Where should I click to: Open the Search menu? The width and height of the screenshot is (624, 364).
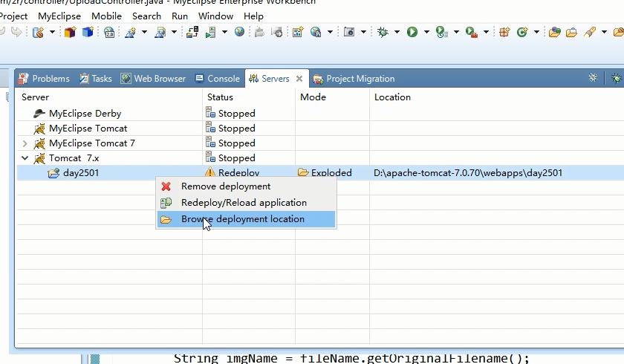[146, 16]
